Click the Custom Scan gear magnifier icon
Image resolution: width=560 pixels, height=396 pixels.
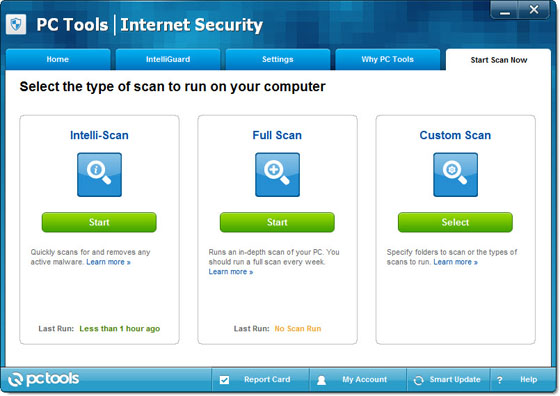[x=455, y=175]
